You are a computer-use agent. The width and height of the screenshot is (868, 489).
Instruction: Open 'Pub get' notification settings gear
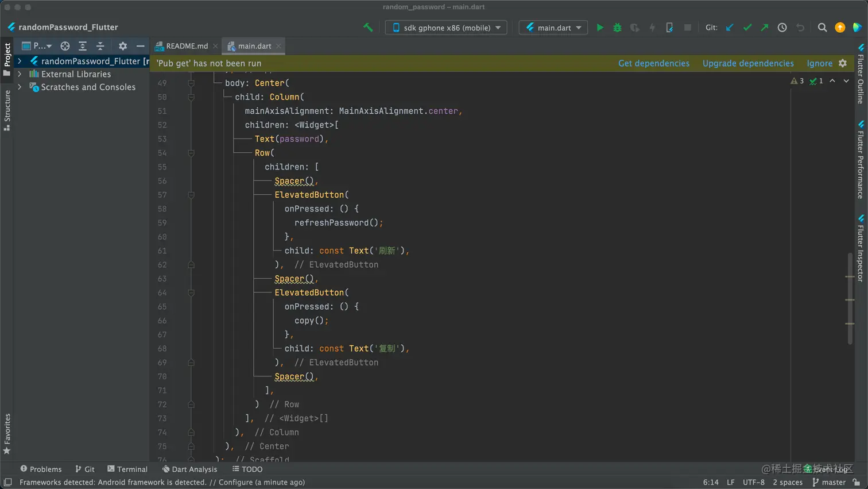pos(843,63)
